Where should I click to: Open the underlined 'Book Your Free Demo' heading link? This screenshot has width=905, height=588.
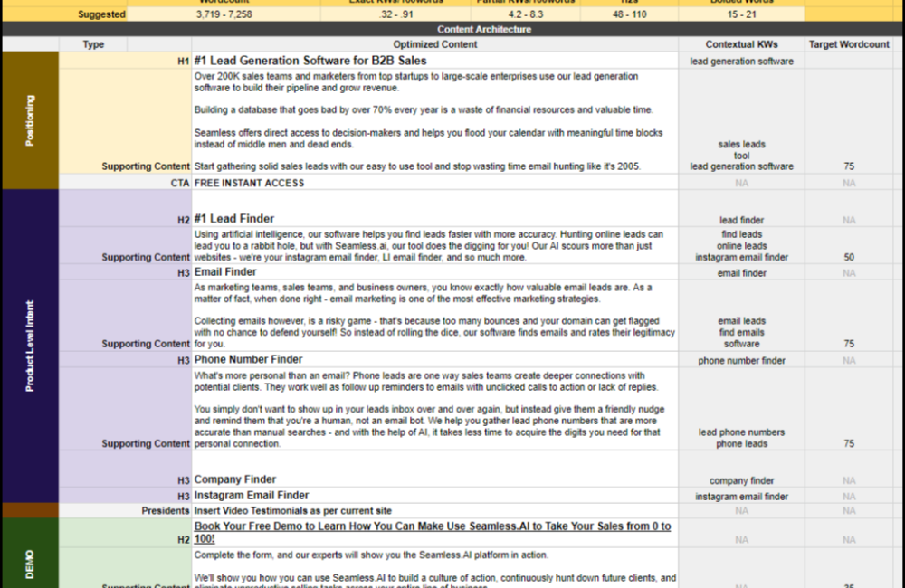433,533
